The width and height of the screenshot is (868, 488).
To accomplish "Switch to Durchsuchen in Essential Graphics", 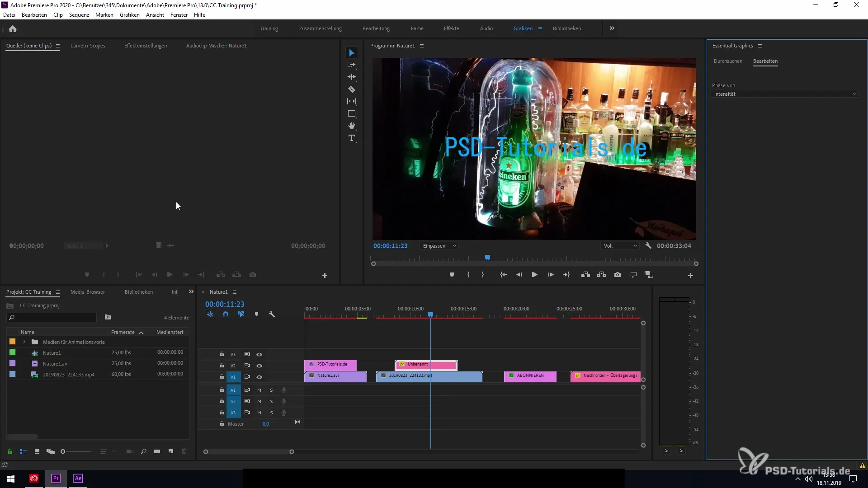I will [728, 61].
